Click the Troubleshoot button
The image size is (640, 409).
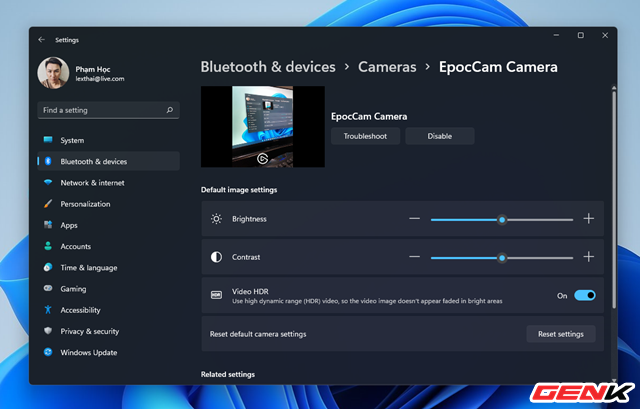365,136
